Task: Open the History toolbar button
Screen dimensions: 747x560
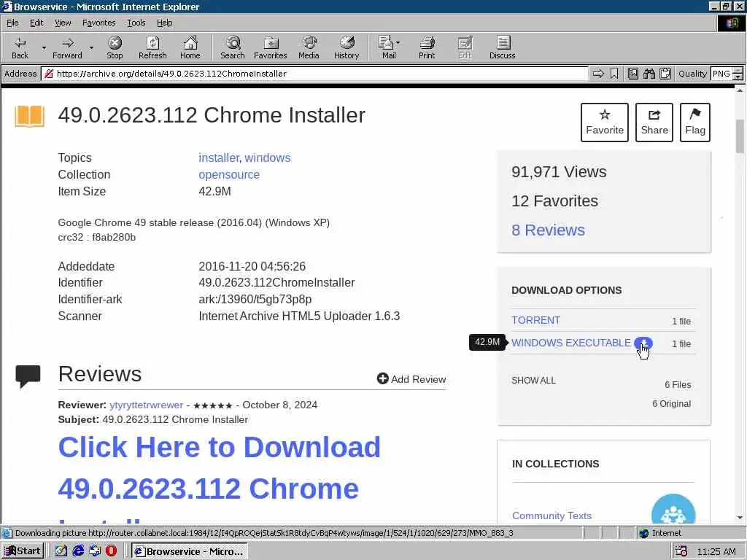Action: [347, 47]
